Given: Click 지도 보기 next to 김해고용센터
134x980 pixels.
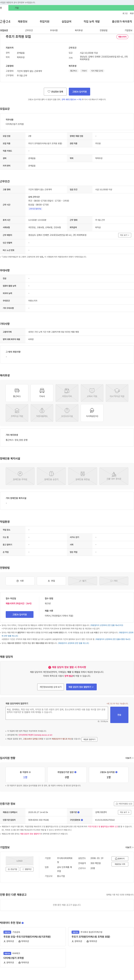Looking at the screenshot, I should coord(125,812).
